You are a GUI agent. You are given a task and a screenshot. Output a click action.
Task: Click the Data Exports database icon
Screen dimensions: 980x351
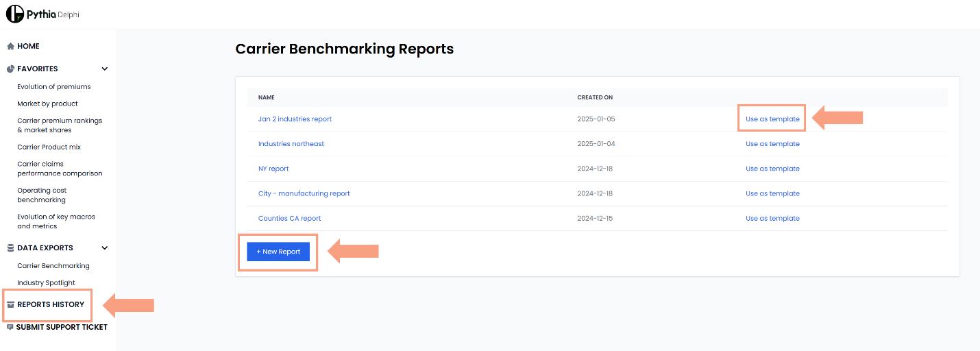[x=10, y=248]
